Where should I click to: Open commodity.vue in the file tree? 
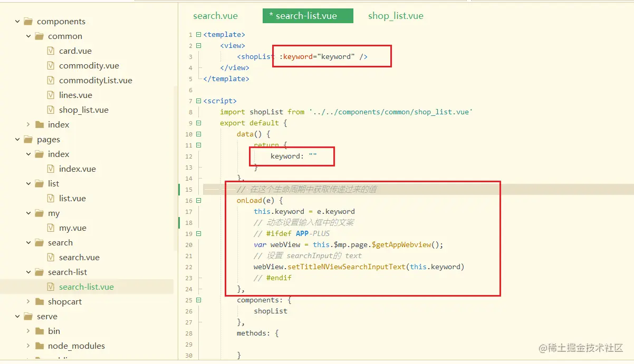pos(89,66)
